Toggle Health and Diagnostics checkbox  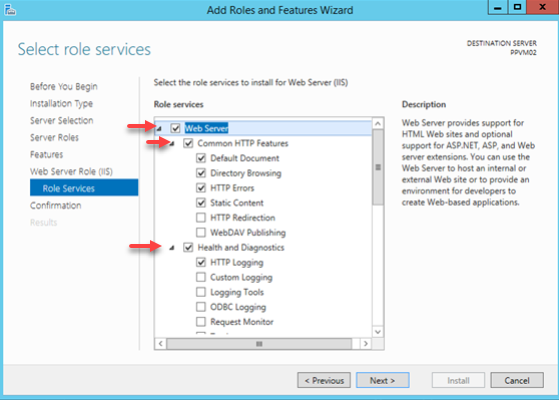tap(188, 247)
